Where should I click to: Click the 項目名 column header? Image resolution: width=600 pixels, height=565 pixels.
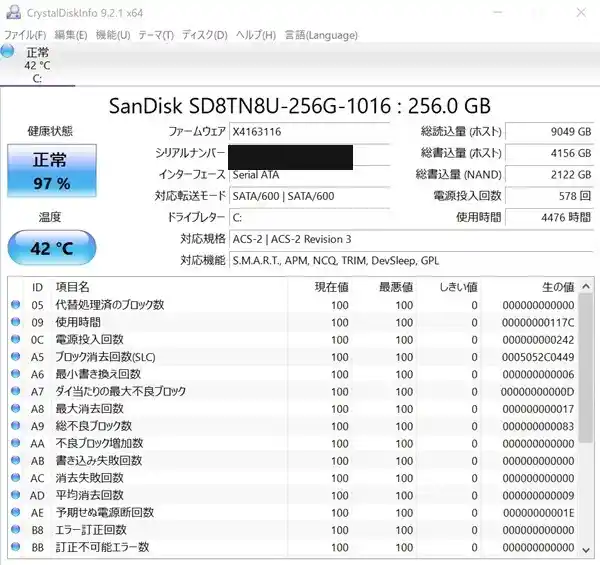click(72, 287)
